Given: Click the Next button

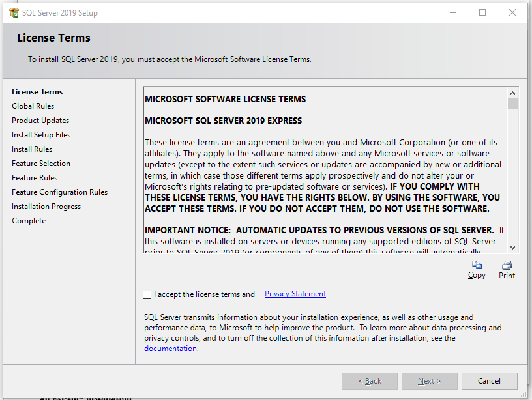Looking at the screenshot, I should (429, 381).
